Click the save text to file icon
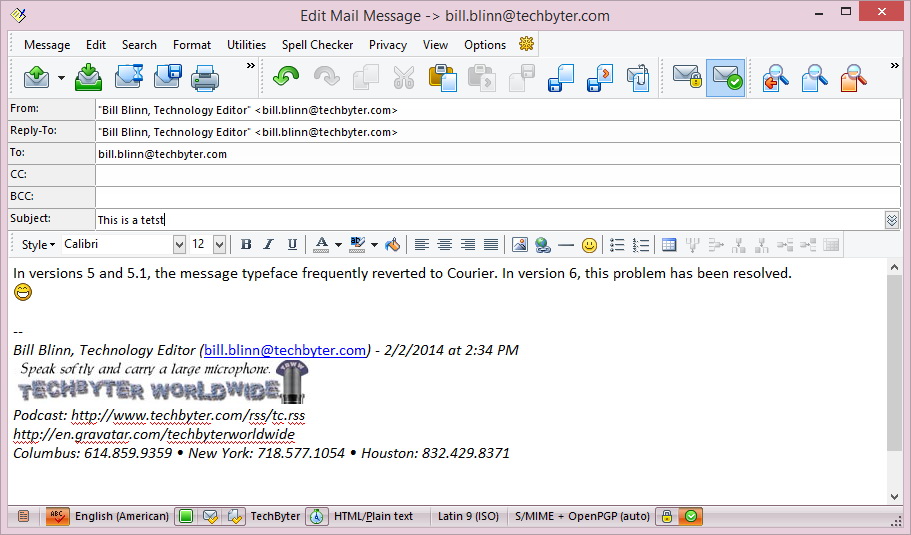The height and width of the screenshot is (535, 911). pos(561,78)
